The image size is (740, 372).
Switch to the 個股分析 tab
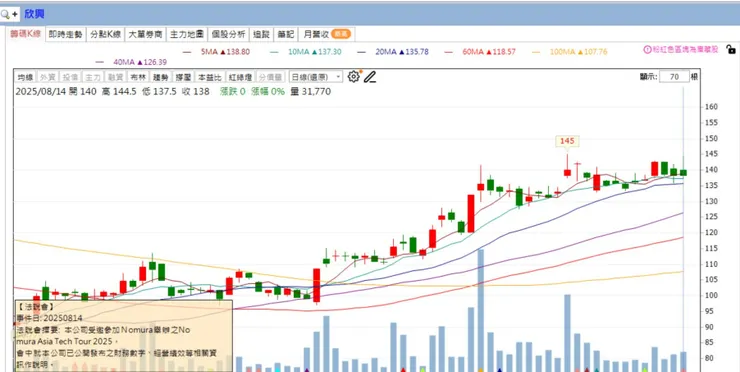pyautogui.click(x=228, y=34)
